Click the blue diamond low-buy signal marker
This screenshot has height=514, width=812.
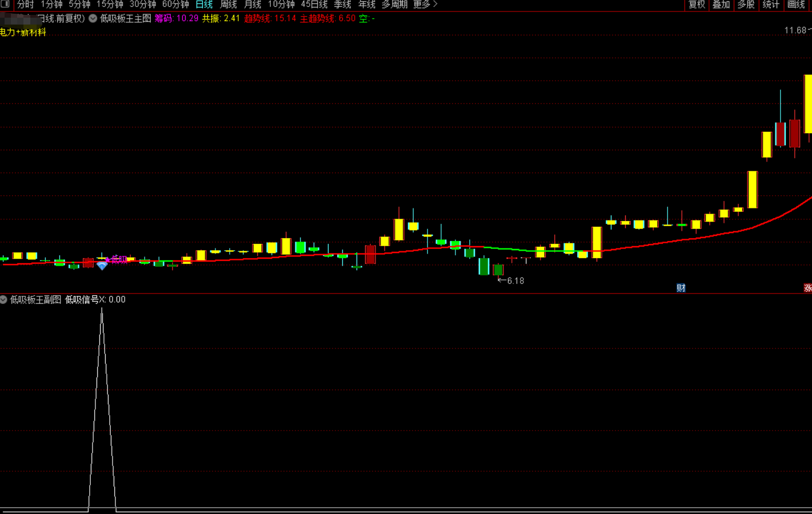click(102, 266)
